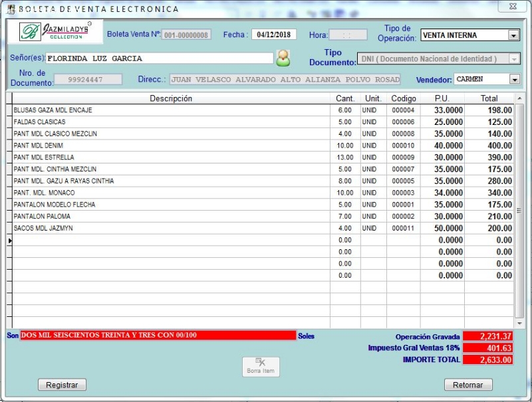Click the Operación Gravada value 2,231.37
Viewport: 532px width, 402px height.
pyautogui.click(x=488, y=336)
